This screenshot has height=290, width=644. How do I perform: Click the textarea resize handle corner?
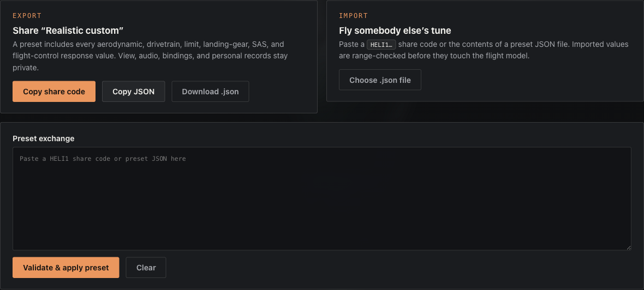[x=628, y=247]
